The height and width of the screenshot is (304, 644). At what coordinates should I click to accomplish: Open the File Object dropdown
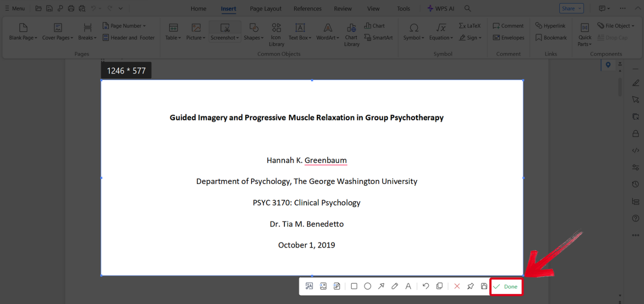tap(616, 26)
